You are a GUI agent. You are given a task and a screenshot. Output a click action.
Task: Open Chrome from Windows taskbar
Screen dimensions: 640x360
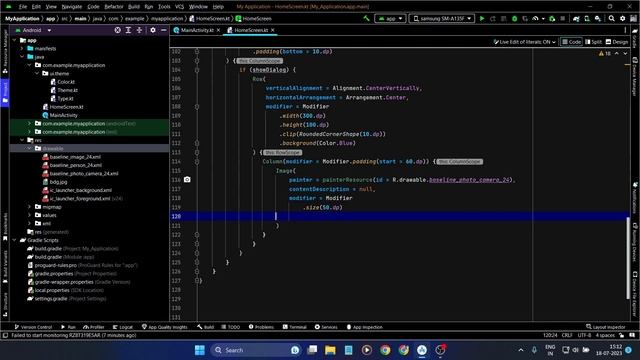[385, 350]
